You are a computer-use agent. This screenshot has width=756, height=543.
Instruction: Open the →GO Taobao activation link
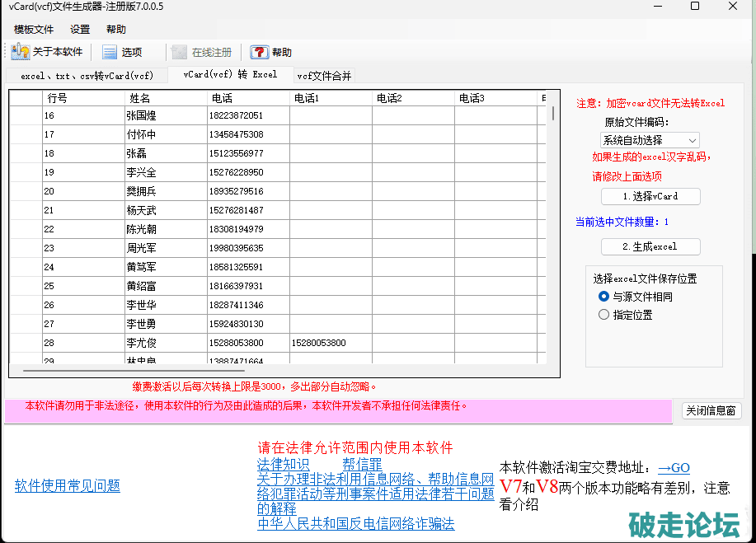pyautogui.click(x=674, y=468)
